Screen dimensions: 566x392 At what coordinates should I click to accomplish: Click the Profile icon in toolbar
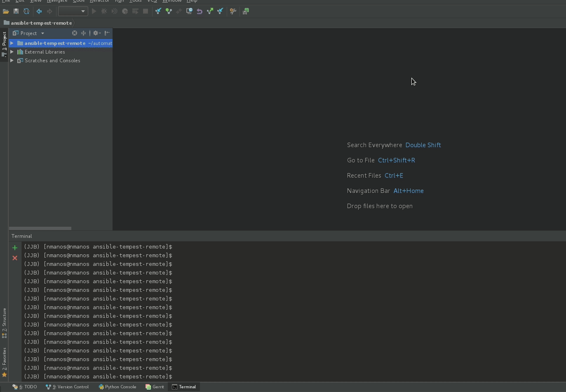tap(125, 12)
